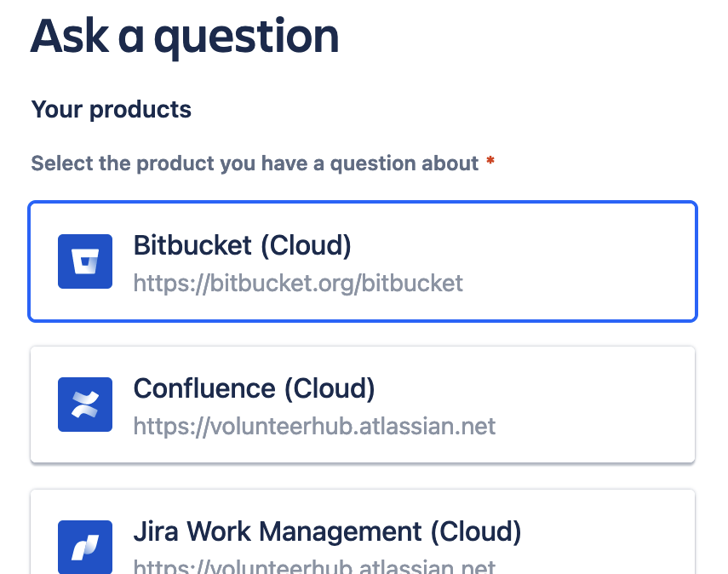Click the "Your products" section heading
This screenshot has height=574, width=728.
click(111, 110)
